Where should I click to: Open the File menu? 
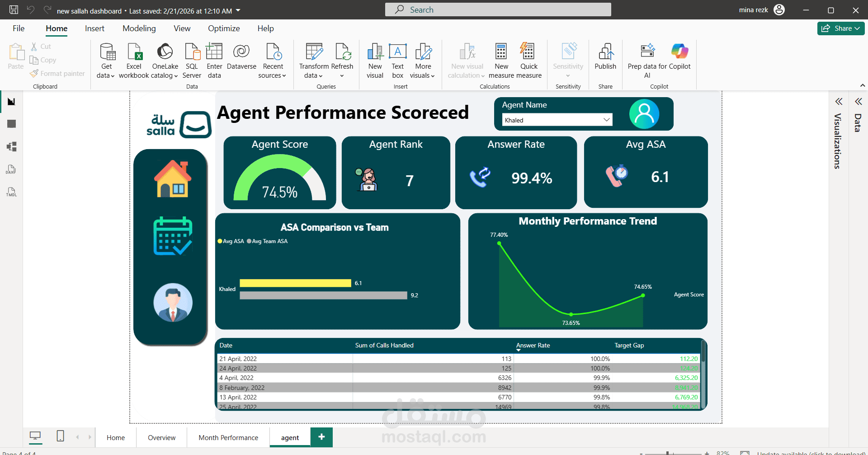[x=19, y=28]
